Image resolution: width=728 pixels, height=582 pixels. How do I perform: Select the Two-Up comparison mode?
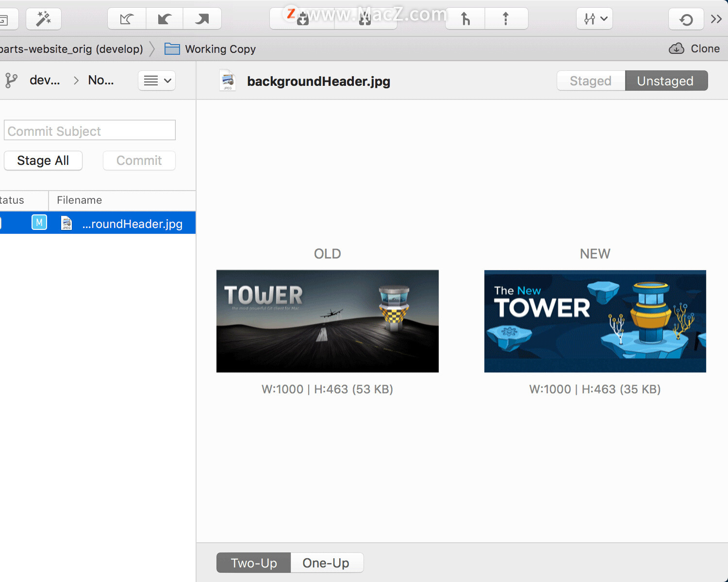(254, 563)
